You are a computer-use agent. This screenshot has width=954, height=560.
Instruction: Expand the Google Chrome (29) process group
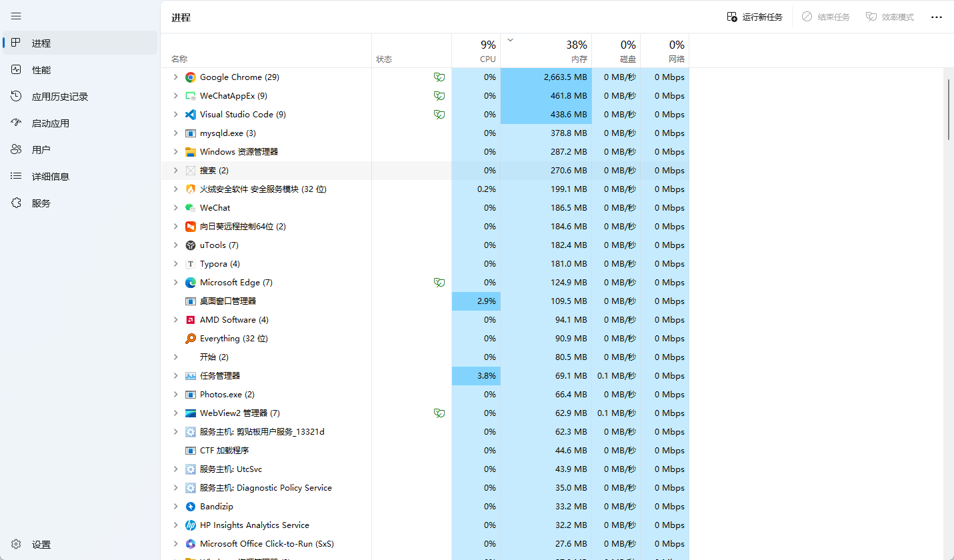click(175, 77)
